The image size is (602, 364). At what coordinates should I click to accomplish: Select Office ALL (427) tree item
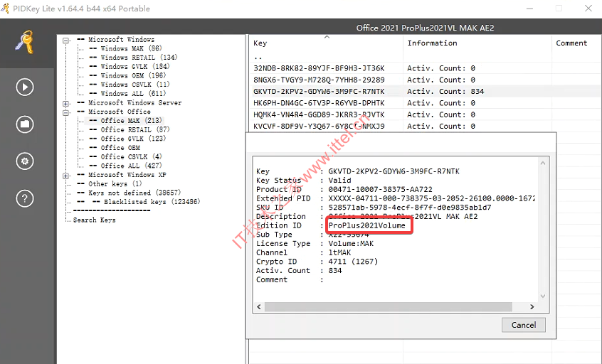click(125, 166)
